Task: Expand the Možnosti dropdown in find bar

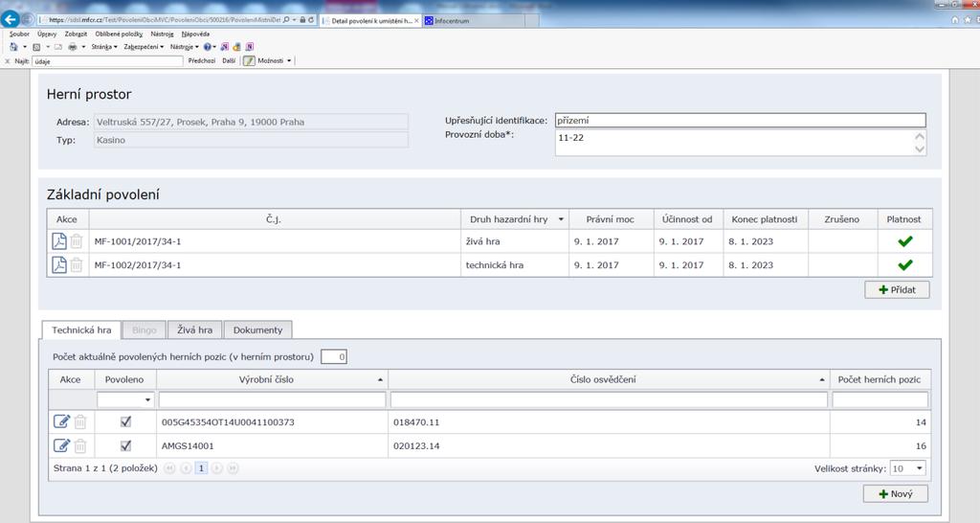Action: pos(275,60)
